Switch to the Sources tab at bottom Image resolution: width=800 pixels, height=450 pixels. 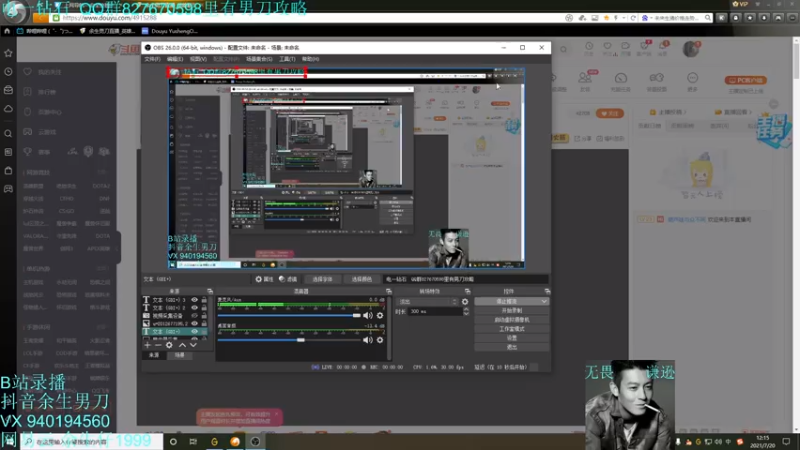coord(154,355)
